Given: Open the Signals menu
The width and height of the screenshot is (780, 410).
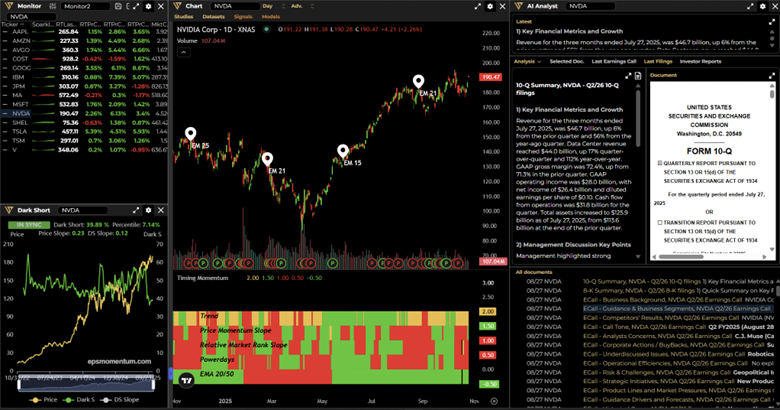Looking at the screenshot, I should (243, 17).
